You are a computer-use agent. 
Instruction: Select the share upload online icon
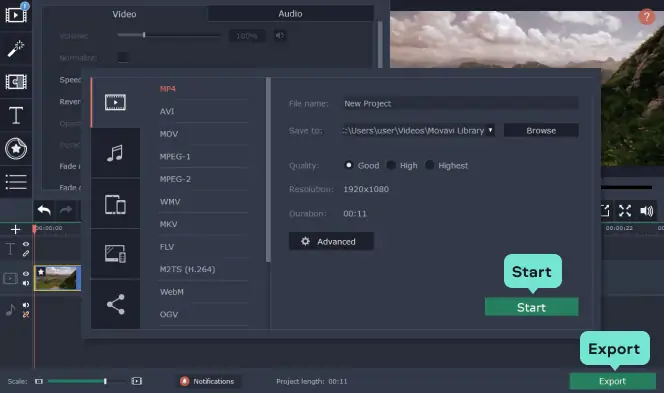[x=116, y=304]
